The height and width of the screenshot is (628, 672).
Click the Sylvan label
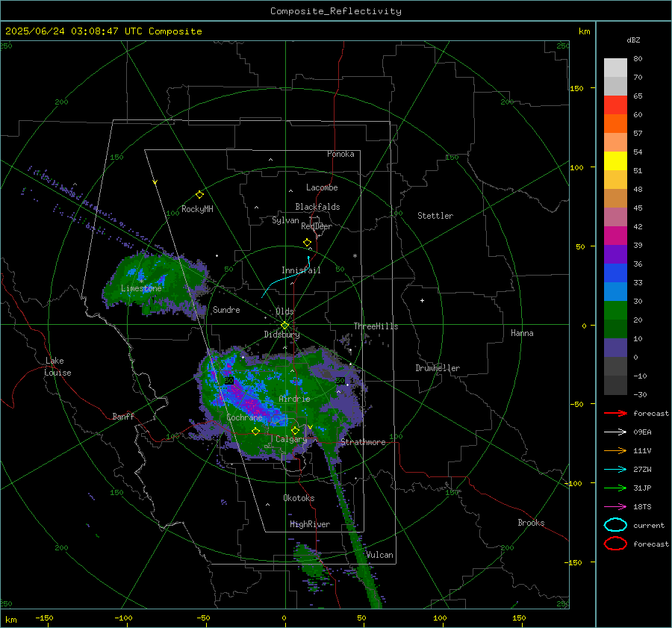point(285,220)
